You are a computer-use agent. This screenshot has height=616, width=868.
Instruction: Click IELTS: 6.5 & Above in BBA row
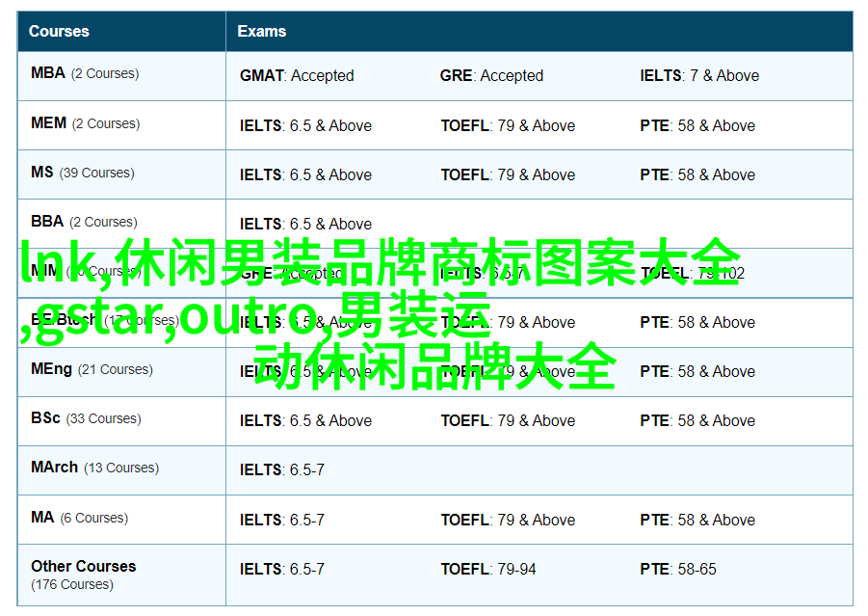click(x=305, y=224)
